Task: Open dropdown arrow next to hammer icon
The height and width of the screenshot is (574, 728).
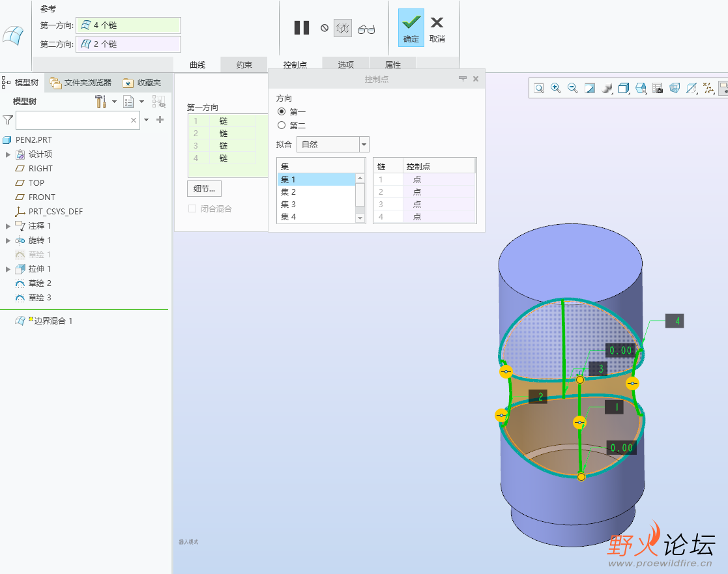Action: click(x=114, y=102)
